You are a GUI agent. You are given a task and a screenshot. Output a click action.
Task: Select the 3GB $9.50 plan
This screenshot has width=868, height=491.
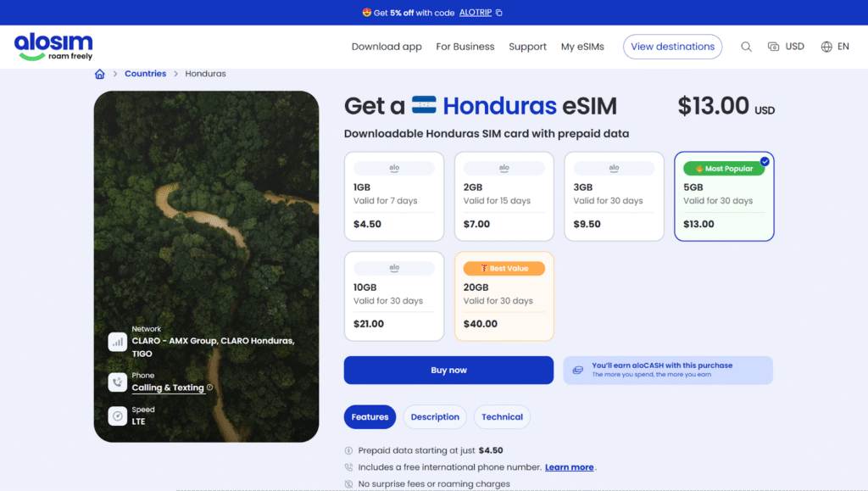[x=614, y=197]
